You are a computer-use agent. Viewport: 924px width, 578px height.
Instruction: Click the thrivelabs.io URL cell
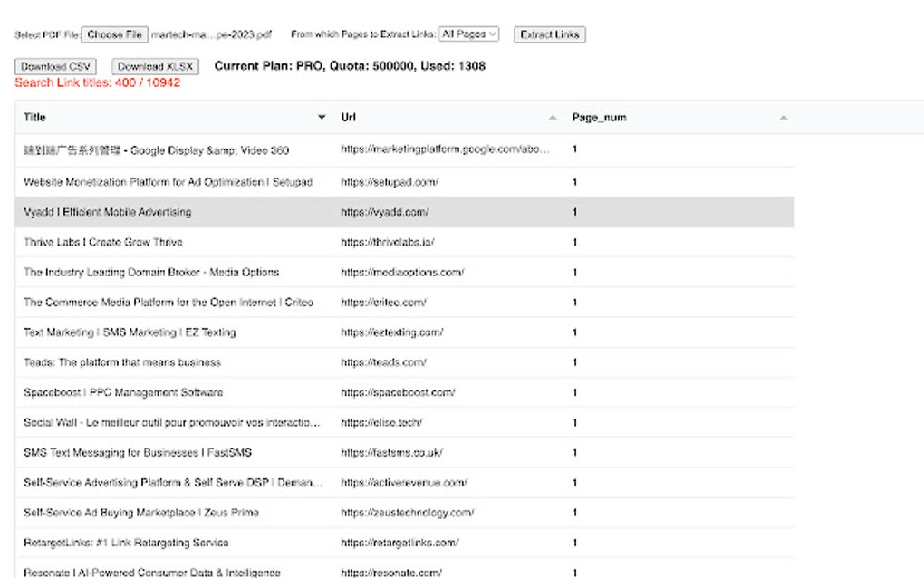[x=388, y=242]
